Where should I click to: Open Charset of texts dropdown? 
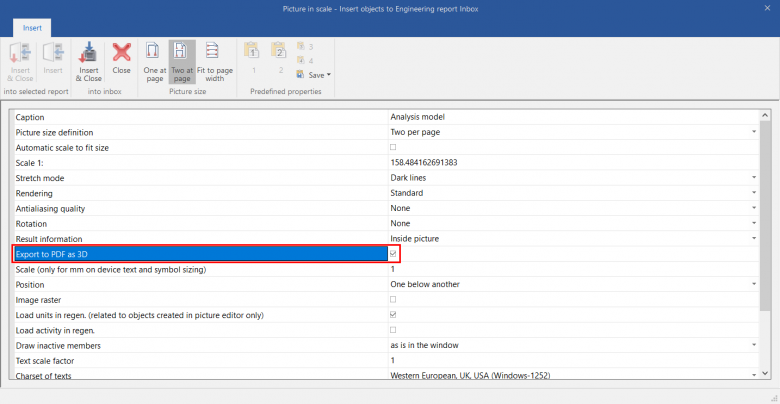pyautogui.click(x=754, y=375)
